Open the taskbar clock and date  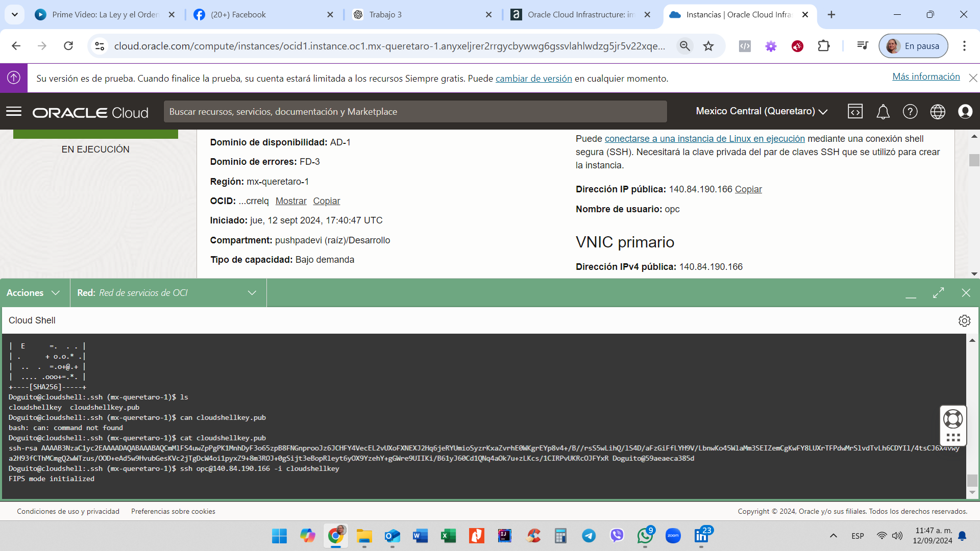tap(933, 536)
